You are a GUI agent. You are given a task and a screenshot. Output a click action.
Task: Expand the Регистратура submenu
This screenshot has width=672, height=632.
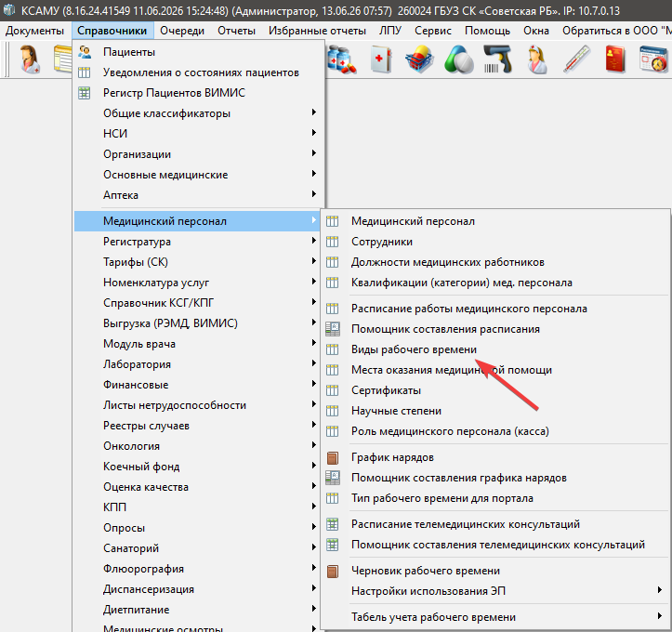click(x=197, y=242)
